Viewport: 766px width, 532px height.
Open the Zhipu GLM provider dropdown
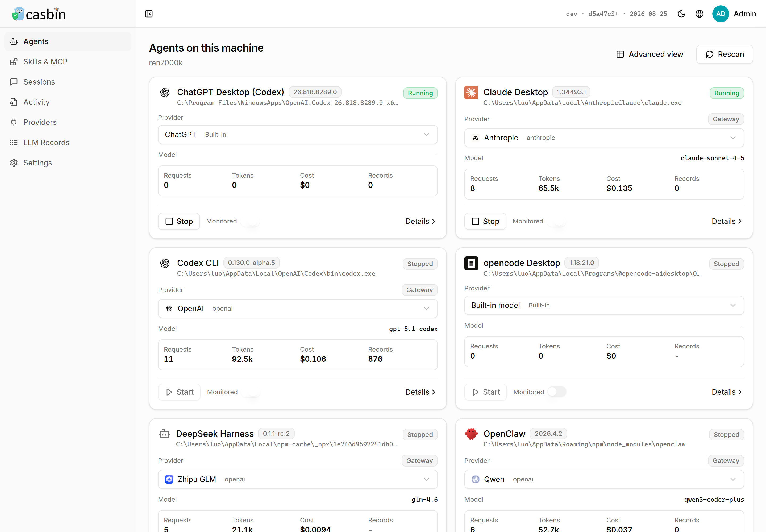coord(298,479)
